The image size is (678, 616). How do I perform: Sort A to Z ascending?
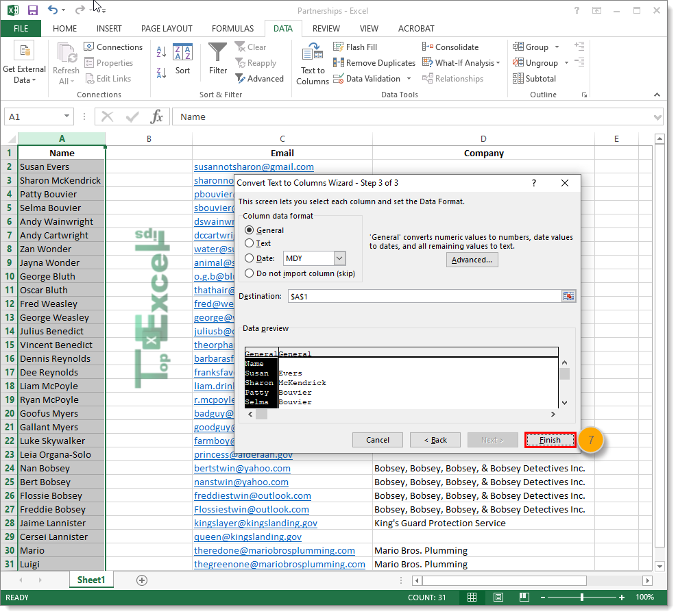coord(161,52)
